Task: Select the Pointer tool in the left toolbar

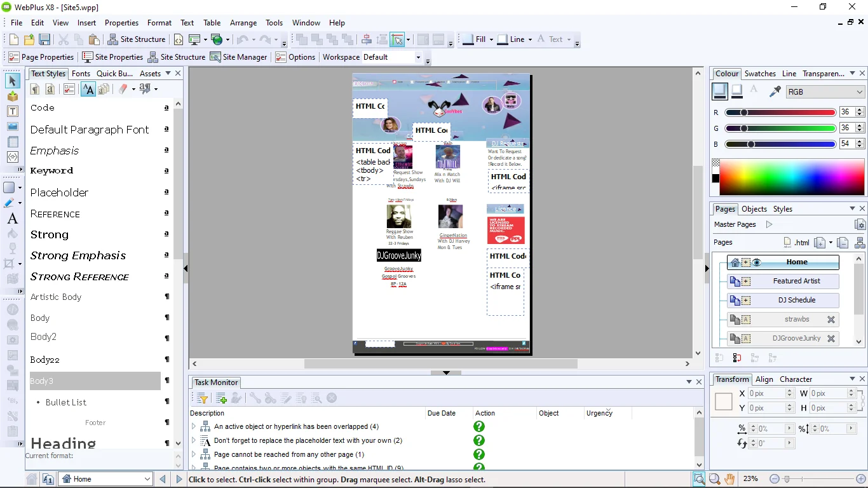Action: pyautogui.click(x=12, y=81)
